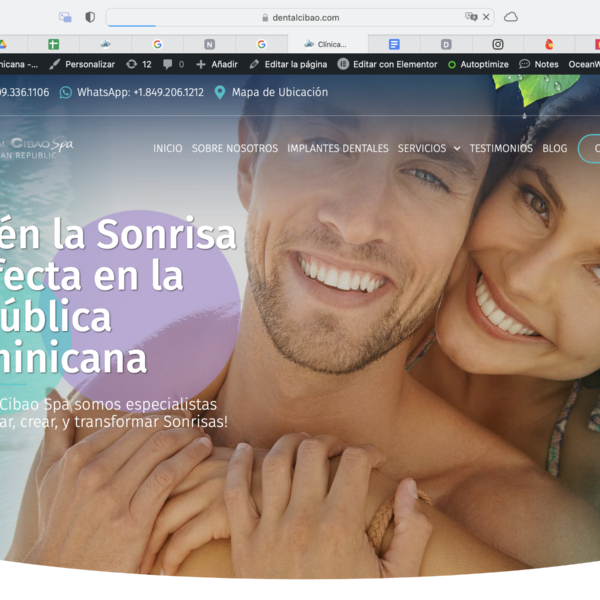The image size is (600, 600).
Task: Open SOBRE NOSOTROS page
Action: [235, 148]
